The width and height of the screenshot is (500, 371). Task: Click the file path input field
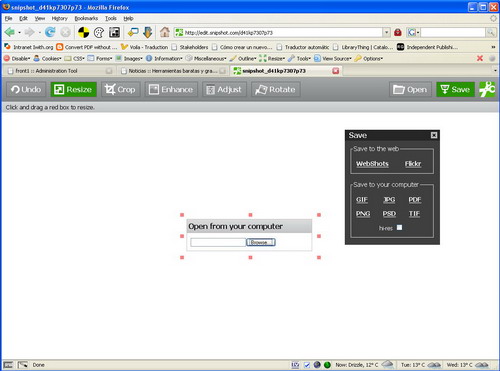point(218,242)
